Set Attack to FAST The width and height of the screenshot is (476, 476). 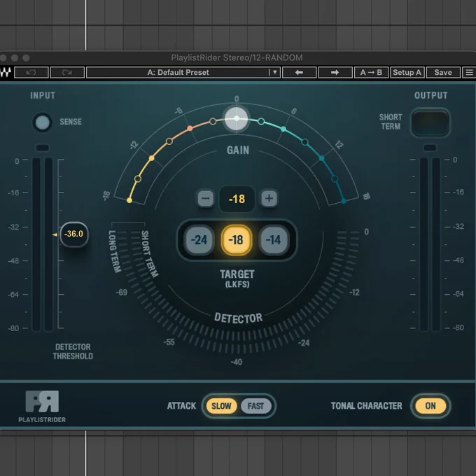(x=255, y=406)
